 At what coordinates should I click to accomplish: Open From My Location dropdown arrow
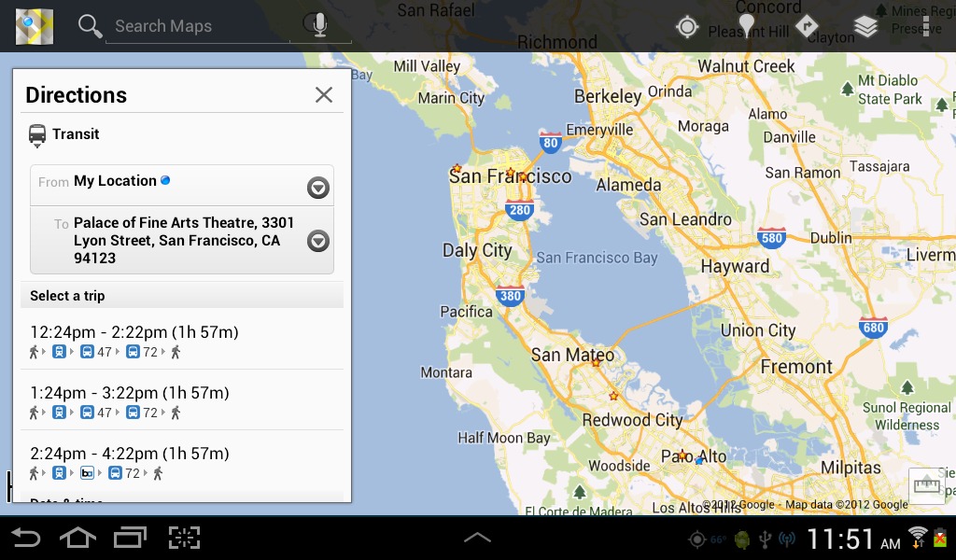317,187
